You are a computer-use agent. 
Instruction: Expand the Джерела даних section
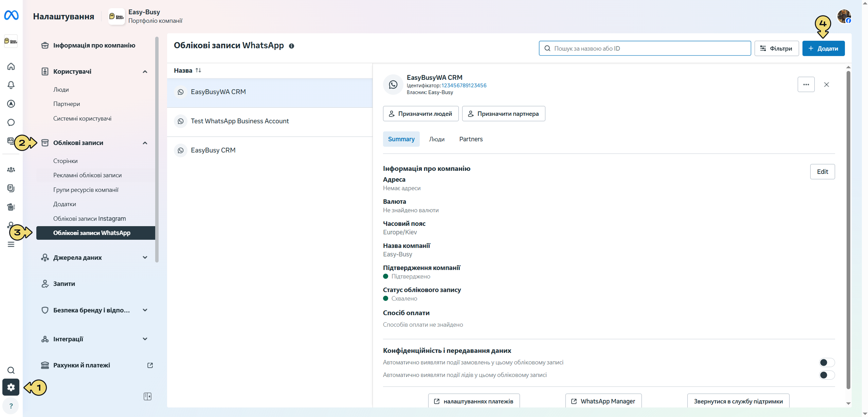pyautogui.click(x=145, y=257)
